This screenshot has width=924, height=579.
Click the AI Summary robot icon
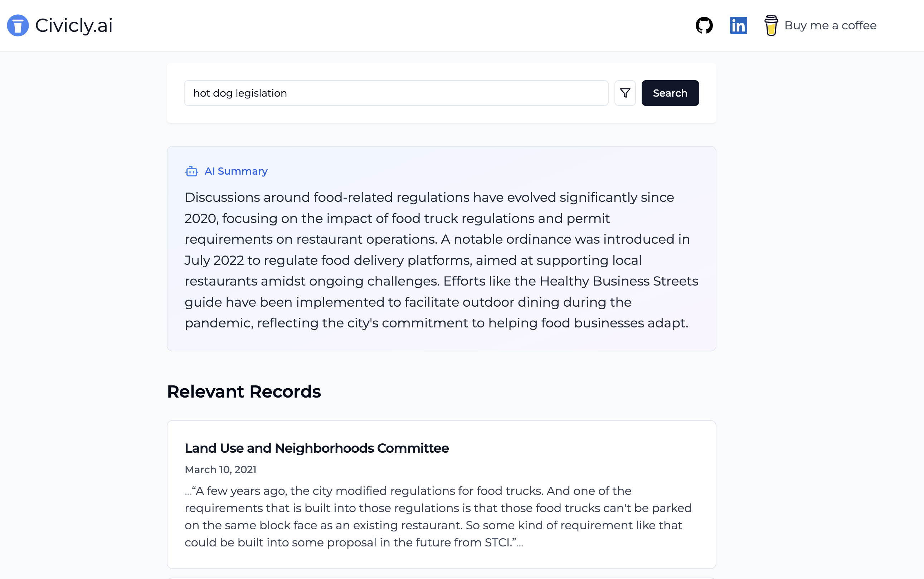191,171
